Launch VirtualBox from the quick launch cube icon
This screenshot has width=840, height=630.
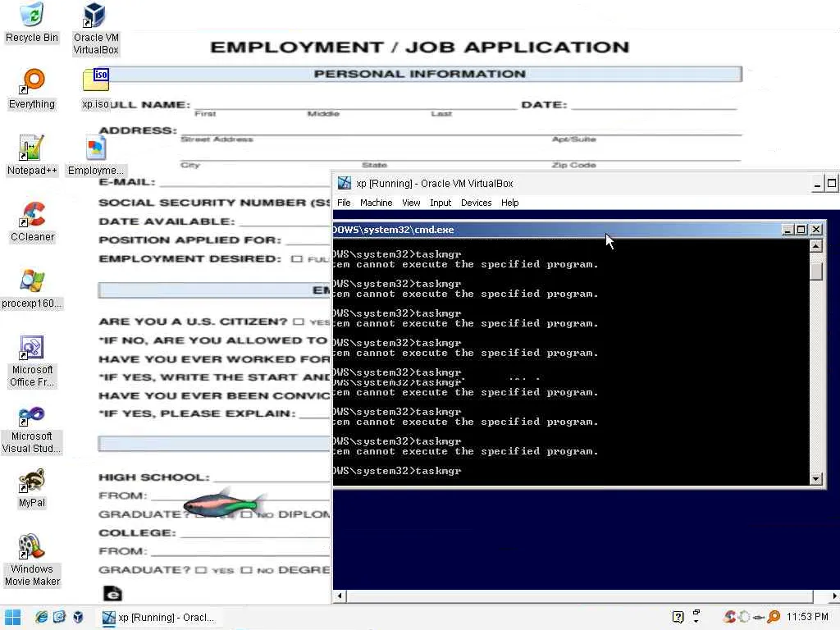[78, 617]
